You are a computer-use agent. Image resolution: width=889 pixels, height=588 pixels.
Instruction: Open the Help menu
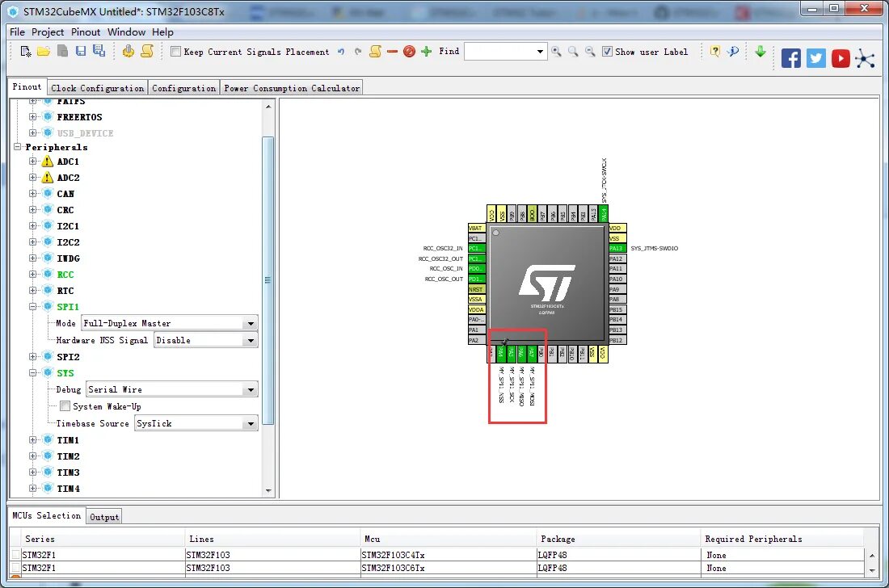click(162, 31)
